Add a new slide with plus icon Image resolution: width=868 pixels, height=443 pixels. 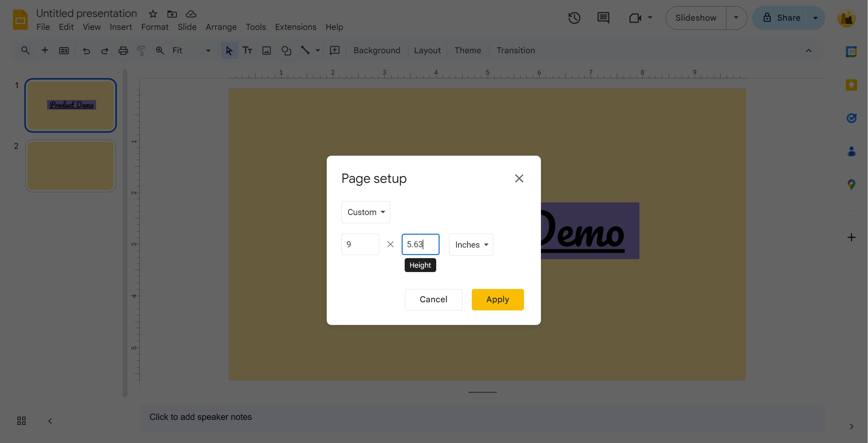click(45, 51)
